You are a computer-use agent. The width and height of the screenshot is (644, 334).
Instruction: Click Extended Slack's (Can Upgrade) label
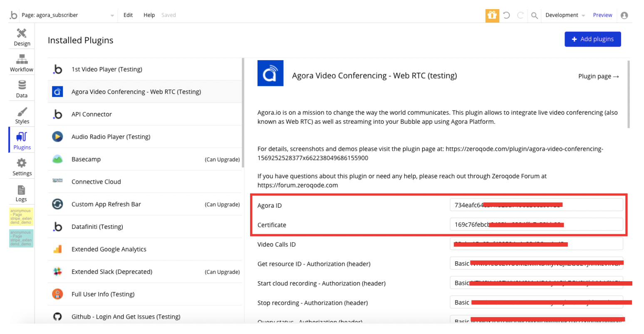222,272
